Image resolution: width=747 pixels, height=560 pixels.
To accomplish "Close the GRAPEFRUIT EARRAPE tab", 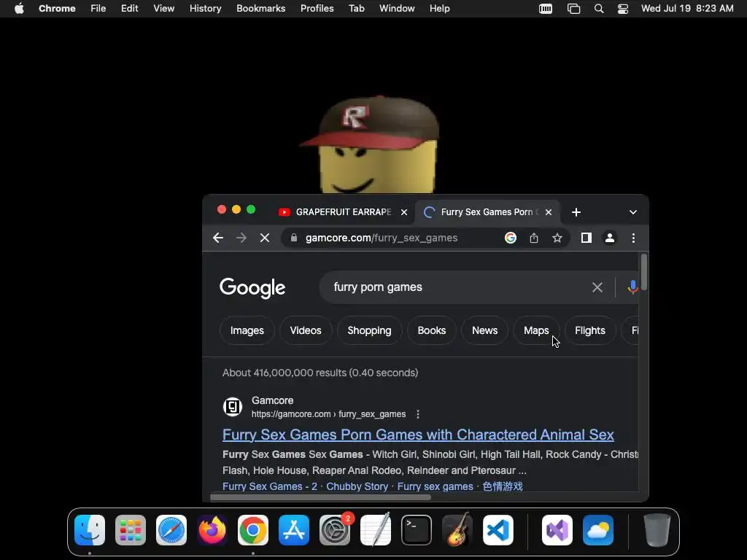I will (404, 212).
